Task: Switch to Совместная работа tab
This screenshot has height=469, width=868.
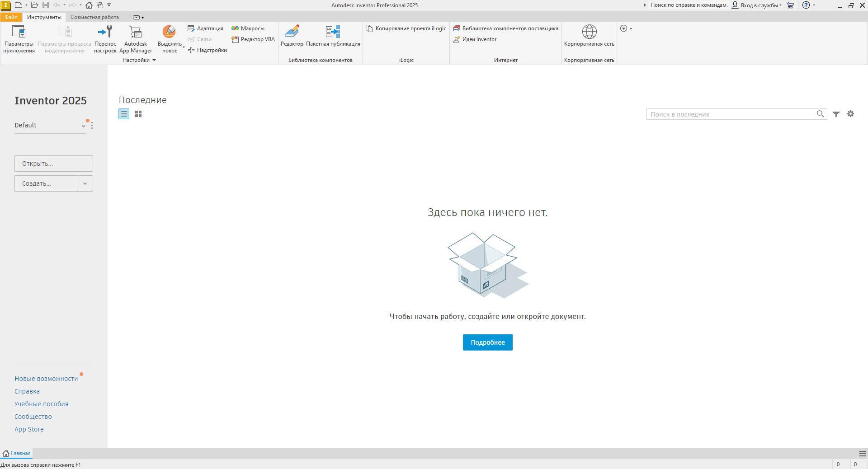Action: click(x=94, y=17)
